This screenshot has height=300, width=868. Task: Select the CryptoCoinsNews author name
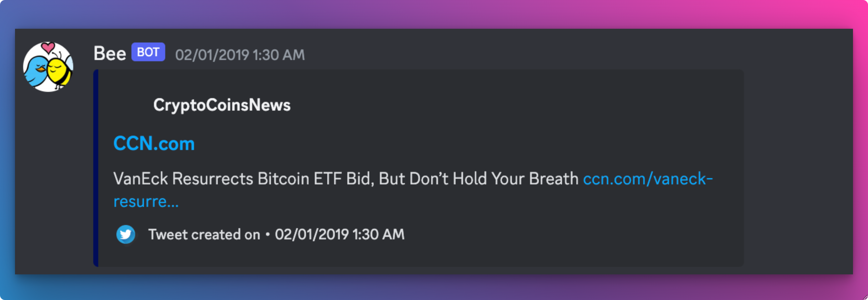point(222,105)
